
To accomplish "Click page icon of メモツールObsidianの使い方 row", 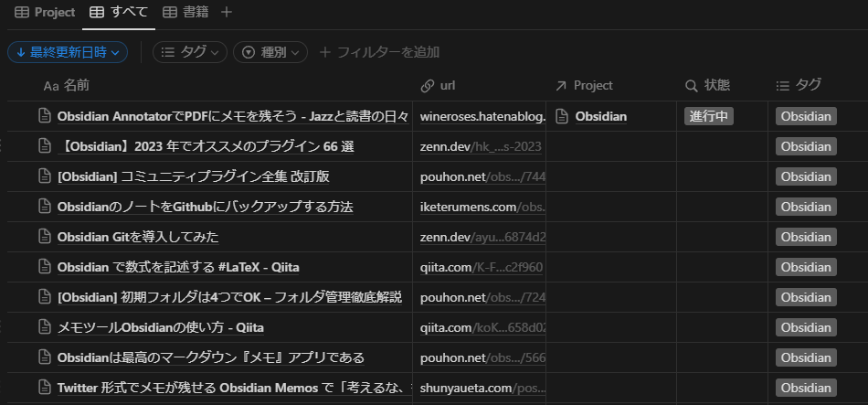I will (44, 327).
